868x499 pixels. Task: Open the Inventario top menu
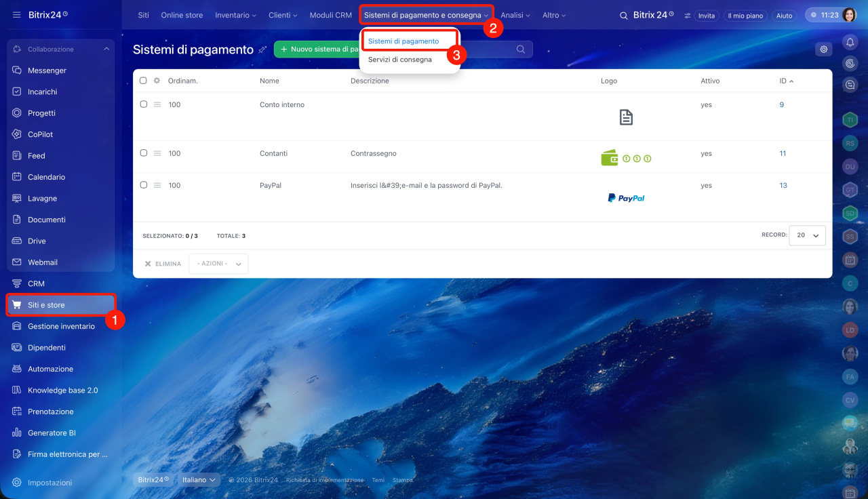pos(235,15)
